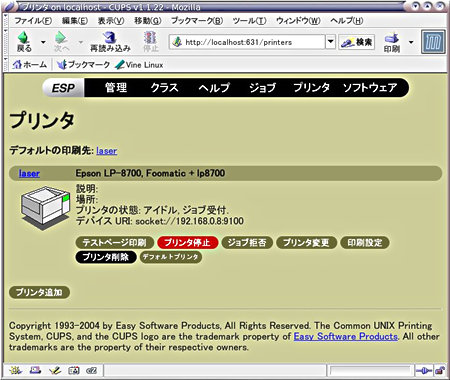The height and width of the screenshot is (380, 450).
Task: Click the Mozilla throbber logo icon
Action: tap(433, 42)
